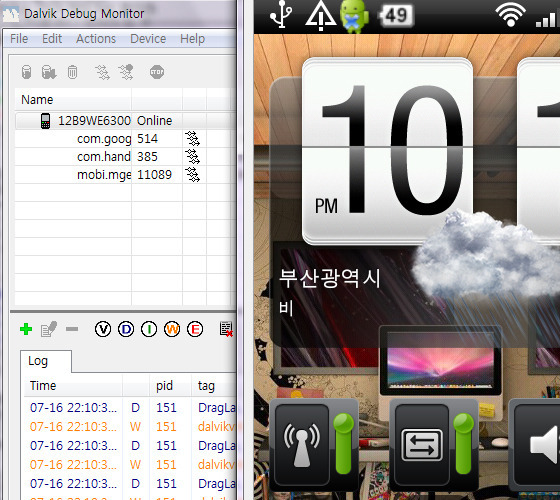
Task: Click the USB status bar icon
Action: click(x=281, y=14)
